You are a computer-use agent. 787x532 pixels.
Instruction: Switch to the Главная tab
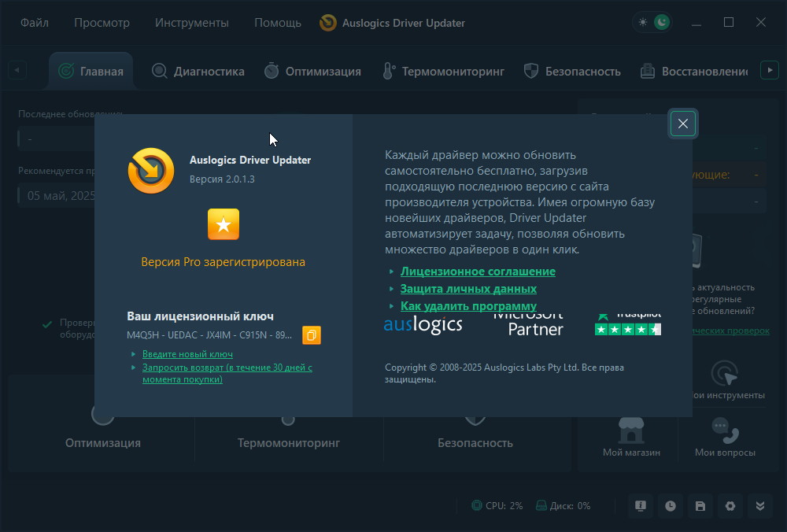(x=91, y=72)
